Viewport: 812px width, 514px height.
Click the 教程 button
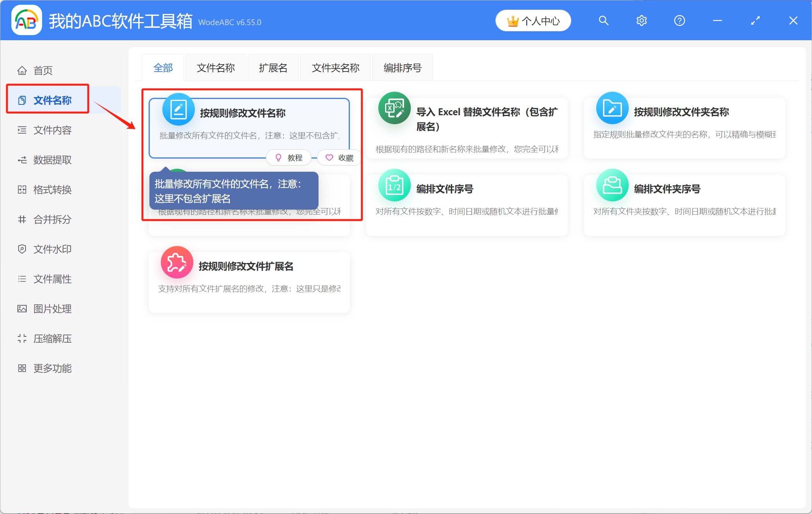pyautogui.click(x=288, y=157)
